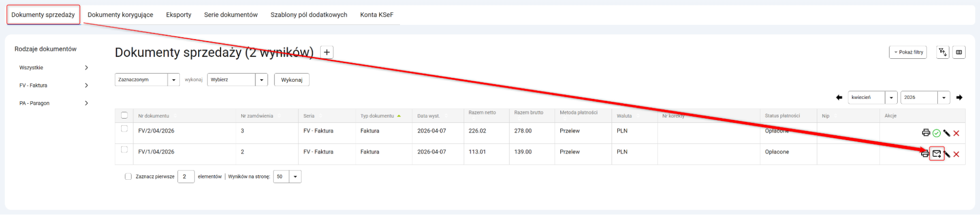980x215 pixels.
Task: Edit invoice FV/2/04/2026 with pencil icon
Action: click(947, 133)
